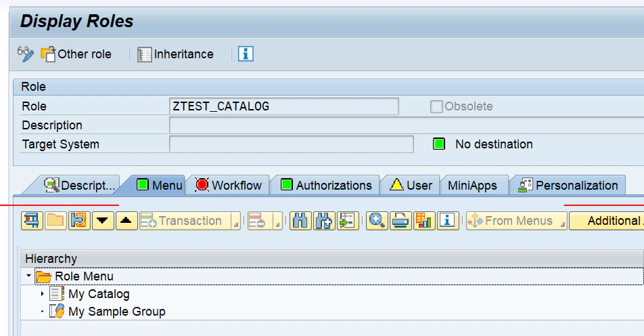The height and width of the screenshot is (336, 644).
Task: Click the My Sample Group icon
Action: [x=57, y=312]
